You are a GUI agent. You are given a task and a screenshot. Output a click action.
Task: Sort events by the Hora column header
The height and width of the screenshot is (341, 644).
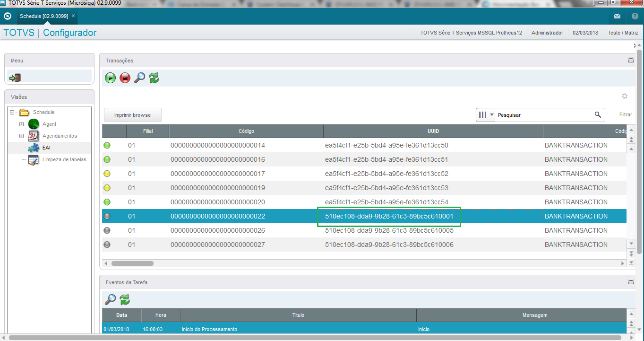pyautogui.click(x=161, y=315)
